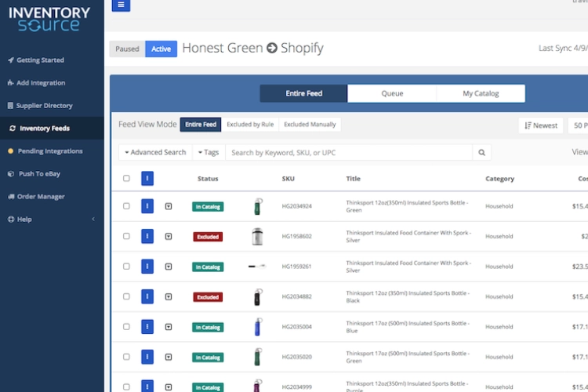The height and width of the screenshot is (392, 588).
Task: Open Pending Integrations in sidebar
Action: click(x=52, y=151)
